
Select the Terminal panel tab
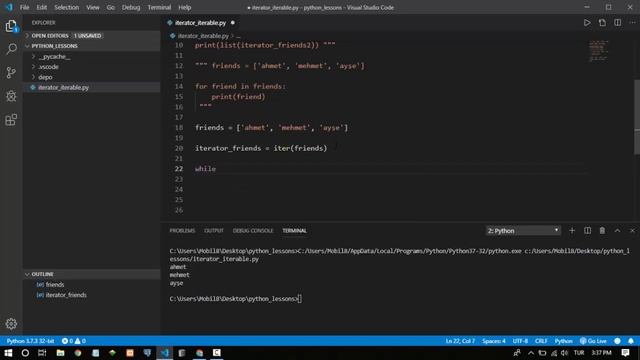click(294, 231)
